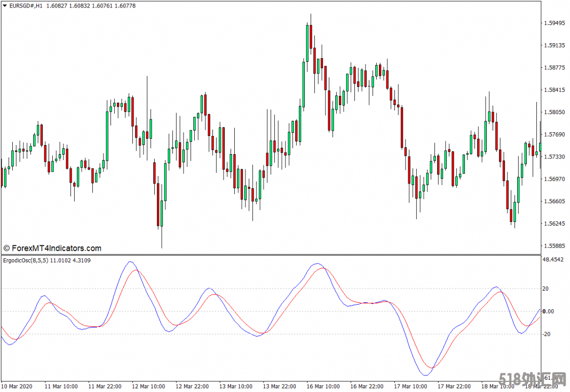Click the 1.59495 price axis label
570x392 pixels.
[553, 23]
